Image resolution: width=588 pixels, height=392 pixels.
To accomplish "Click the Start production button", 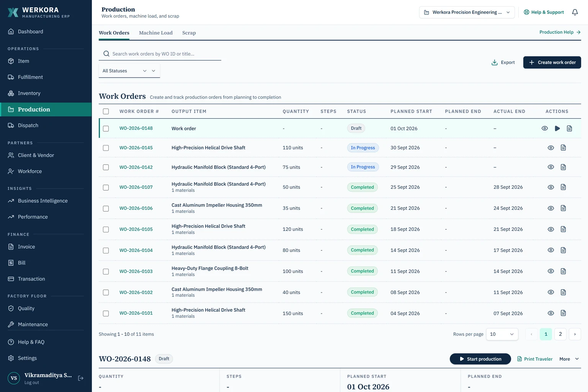I will point(480,359).
